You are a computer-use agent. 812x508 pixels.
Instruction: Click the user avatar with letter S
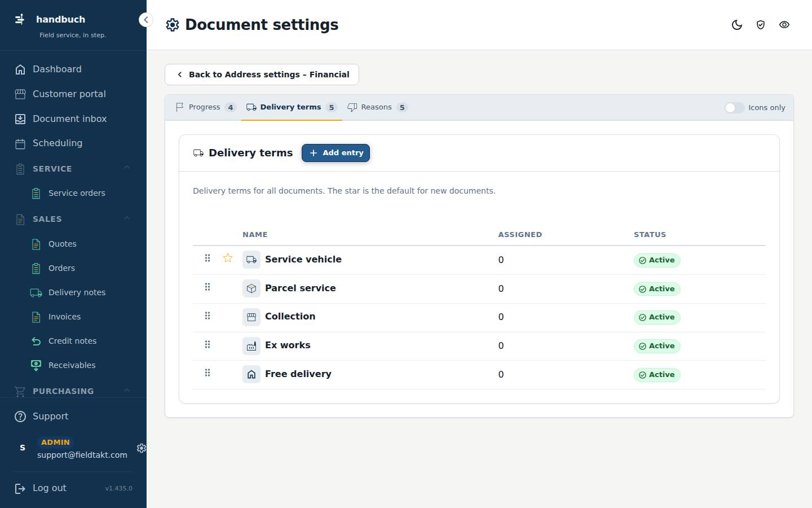click(23, 448)
